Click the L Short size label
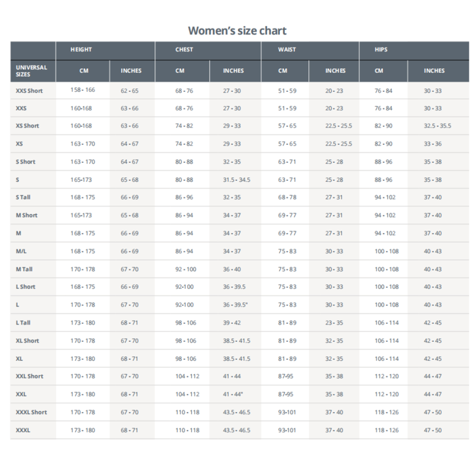 pyautogui.click(x=26, y=287)
